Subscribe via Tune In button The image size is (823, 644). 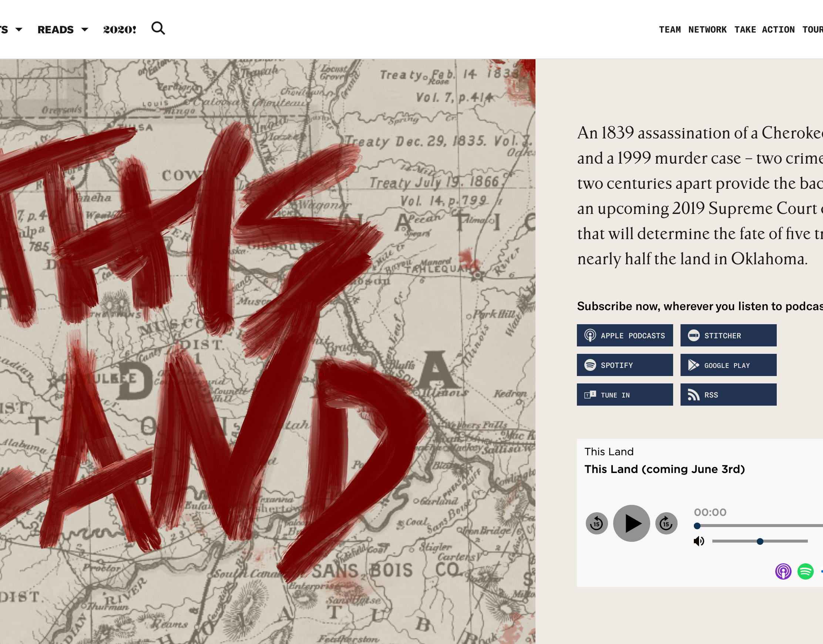[625, 395]
